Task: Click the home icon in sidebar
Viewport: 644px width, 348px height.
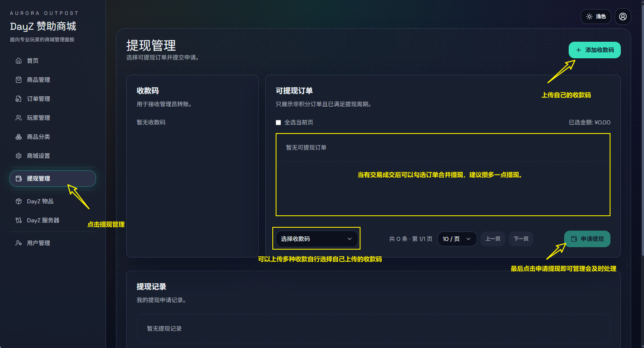Action: click(19, 61)
